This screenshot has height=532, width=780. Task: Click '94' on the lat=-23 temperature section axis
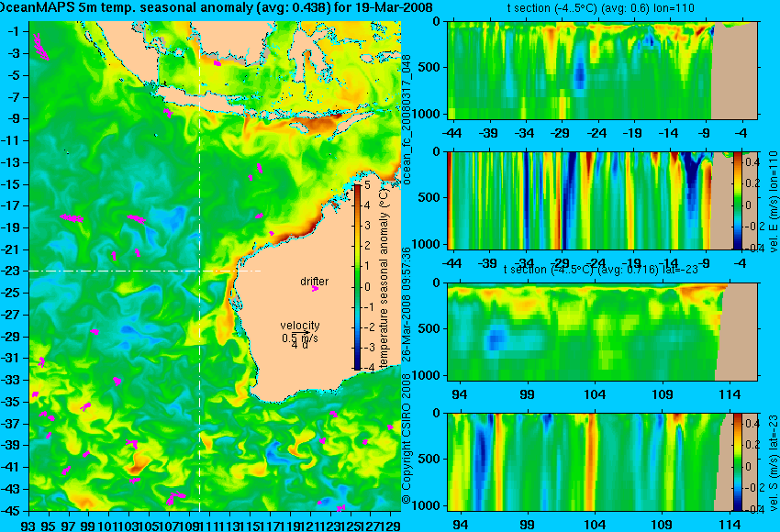(x=459, y=394)
